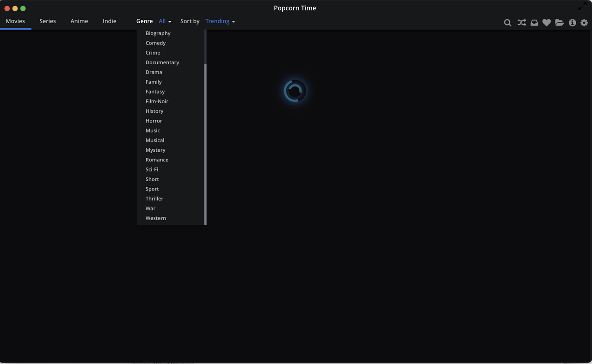
Task: Open the watchlist inbox icon
Action: 534,22
